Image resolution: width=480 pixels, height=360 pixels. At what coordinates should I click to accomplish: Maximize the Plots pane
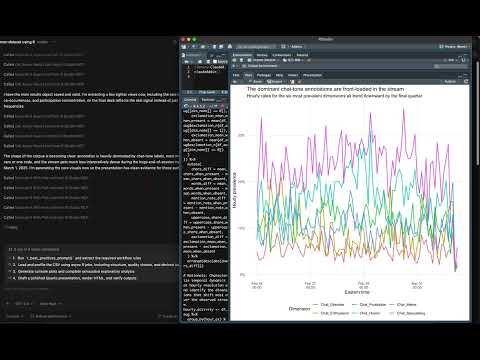[x=466, y=75]
